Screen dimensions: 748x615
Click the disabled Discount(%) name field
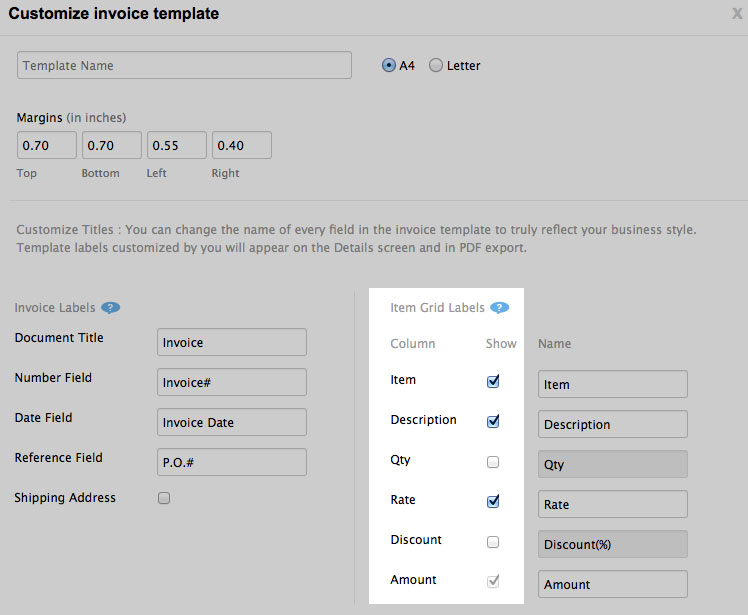pyautogui.click(x=613, y=544)
